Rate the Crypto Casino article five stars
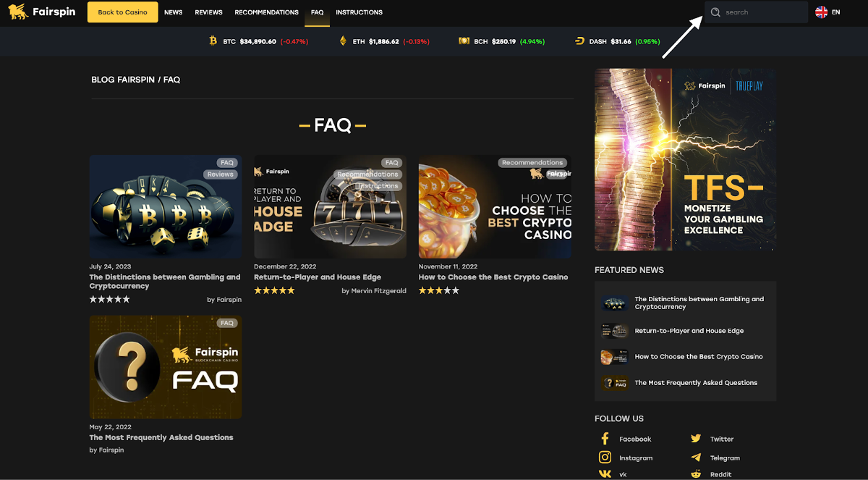The image size is (868, 480). coord(455,290)
